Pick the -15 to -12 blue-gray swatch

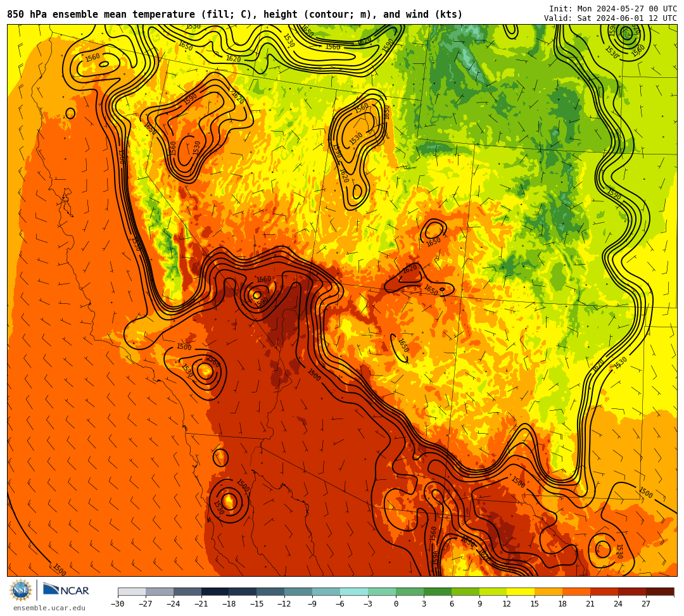point(271,591)
